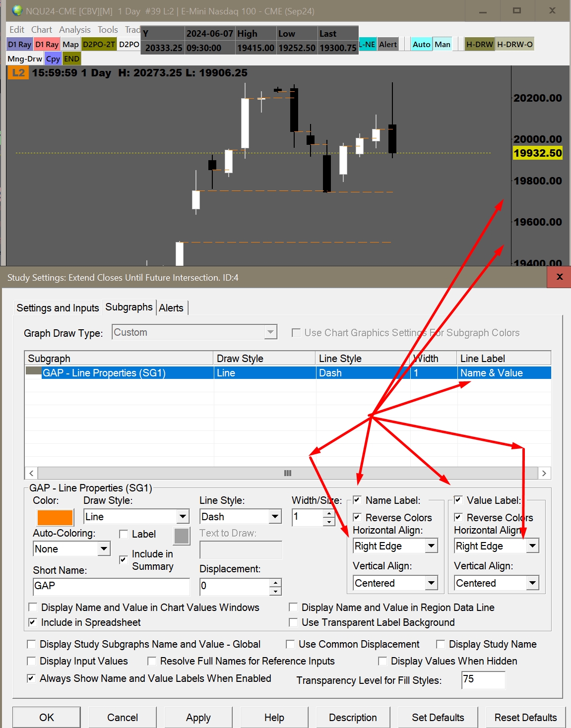Click the D1 Ray blue toolbar button
The width and height of the screenshot is (571, 728).
click(x=20, y=45)
